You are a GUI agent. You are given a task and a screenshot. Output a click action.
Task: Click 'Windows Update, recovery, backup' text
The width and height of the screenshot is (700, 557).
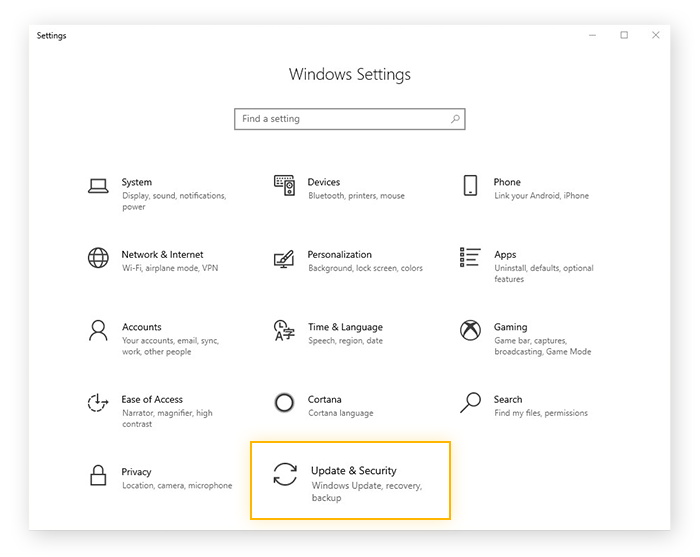pyautogui.click(x=367, y=491)
